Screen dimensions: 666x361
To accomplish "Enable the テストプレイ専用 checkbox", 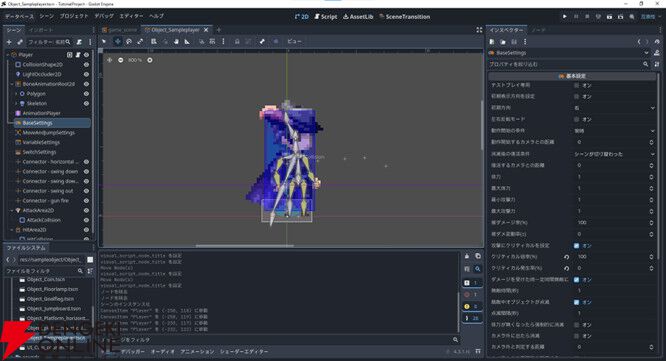I will (576, 85).
